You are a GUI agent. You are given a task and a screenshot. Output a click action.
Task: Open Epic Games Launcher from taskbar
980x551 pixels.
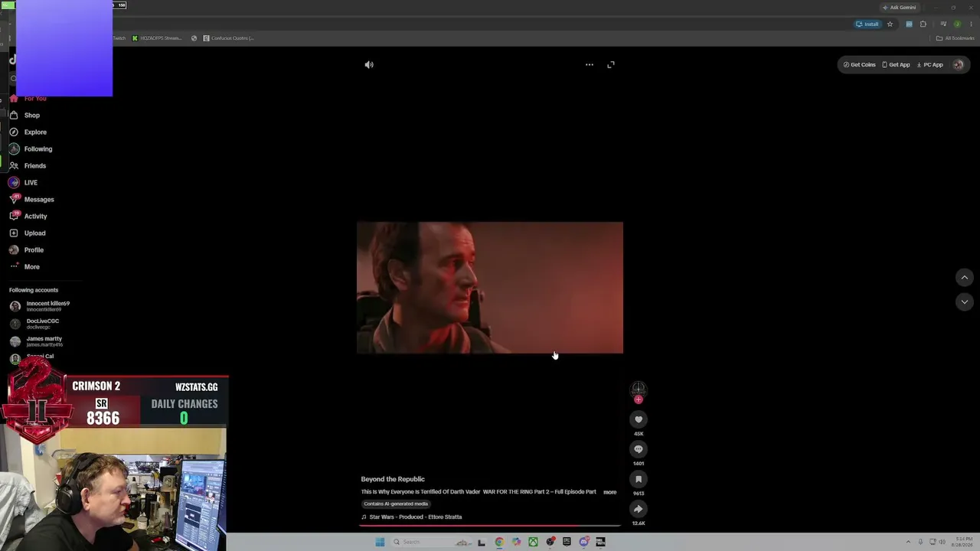click(x=567, y=542)
